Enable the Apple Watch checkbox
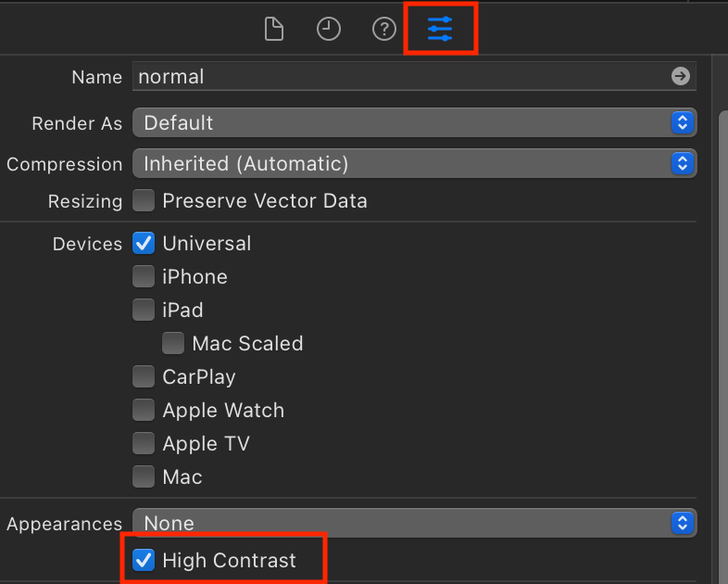 coord(144,410)
